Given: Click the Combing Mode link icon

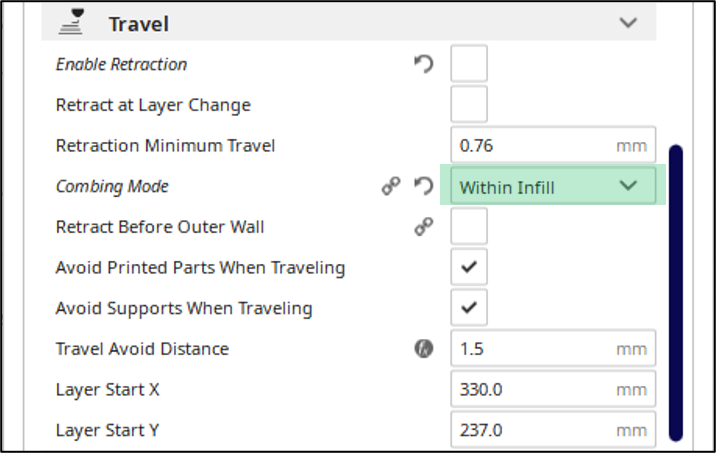Looking at the screenshot, I should click(x=391, y=186).
